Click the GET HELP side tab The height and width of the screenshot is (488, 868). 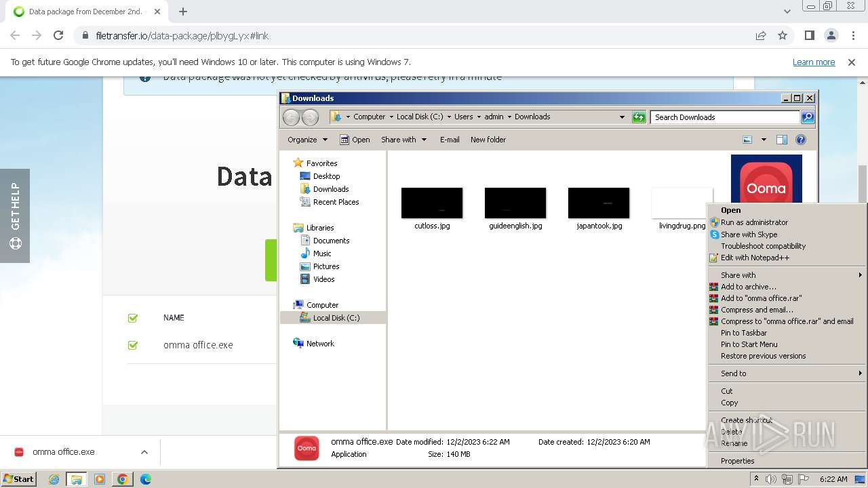click(15, 216)
